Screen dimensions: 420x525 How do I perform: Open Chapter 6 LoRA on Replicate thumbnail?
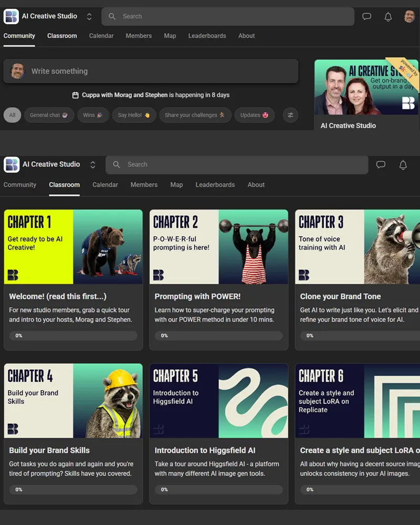pyautogui.click(x=358, y=401)
